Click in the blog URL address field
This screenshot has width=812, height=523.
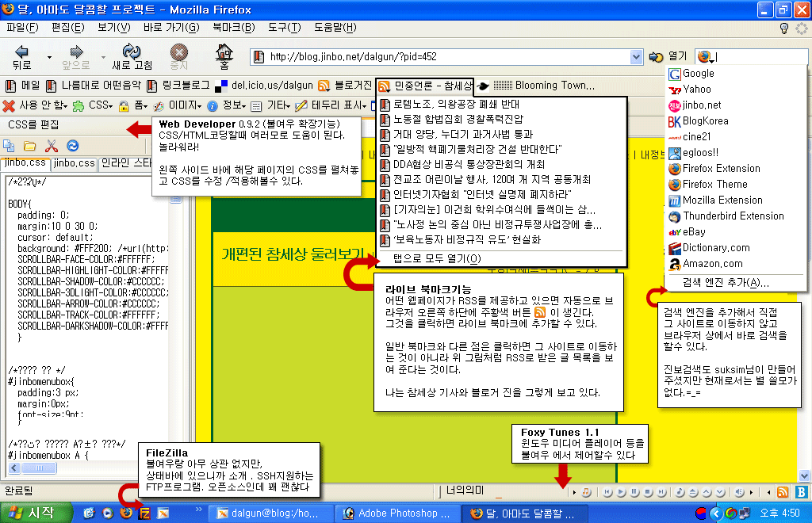(448, 57)
